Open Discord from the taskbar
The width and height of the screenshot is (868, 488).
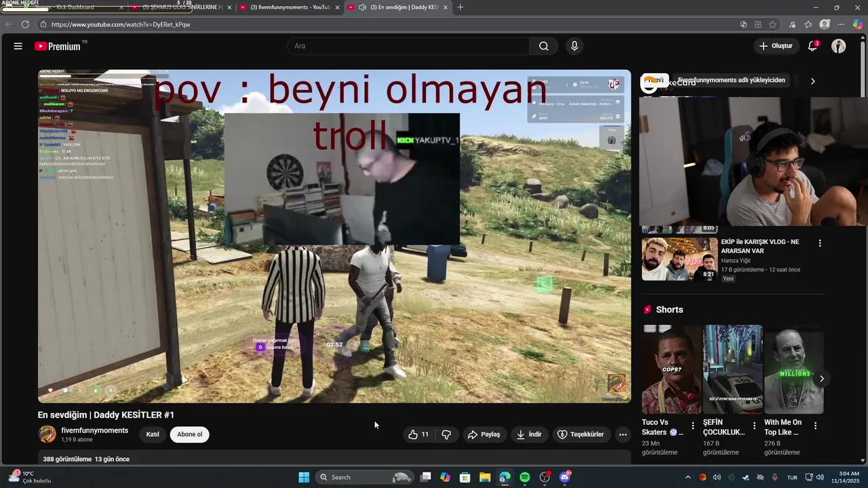[x=565, y=477]
